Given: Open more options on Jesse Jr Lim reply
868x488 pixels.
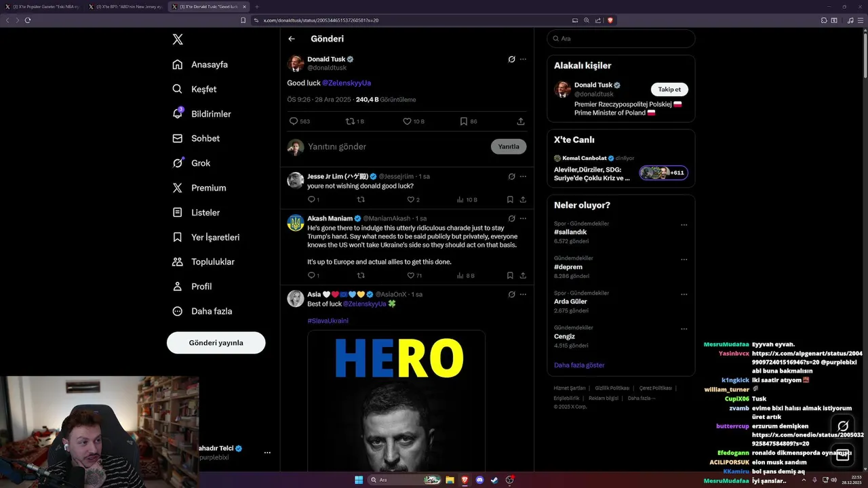Looking at the screenshot, I should (x=523, y=176).
